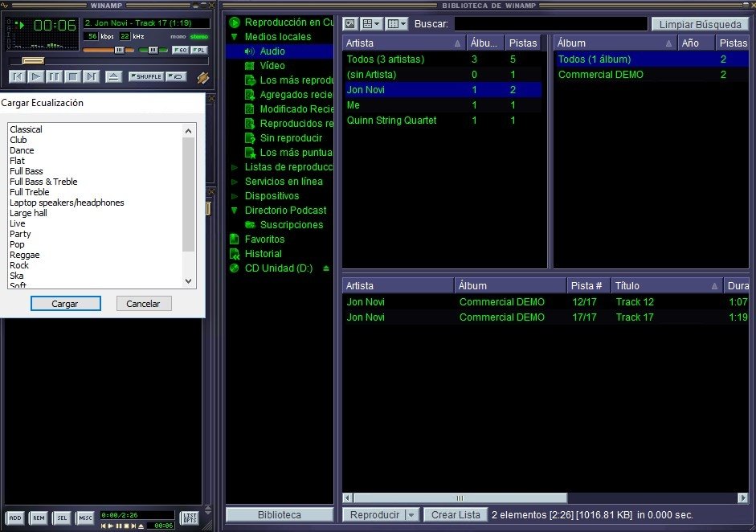Open Reproducidos recientemente smart view
The height and width of the screenshot is (532, 756).
coord(288,124)
